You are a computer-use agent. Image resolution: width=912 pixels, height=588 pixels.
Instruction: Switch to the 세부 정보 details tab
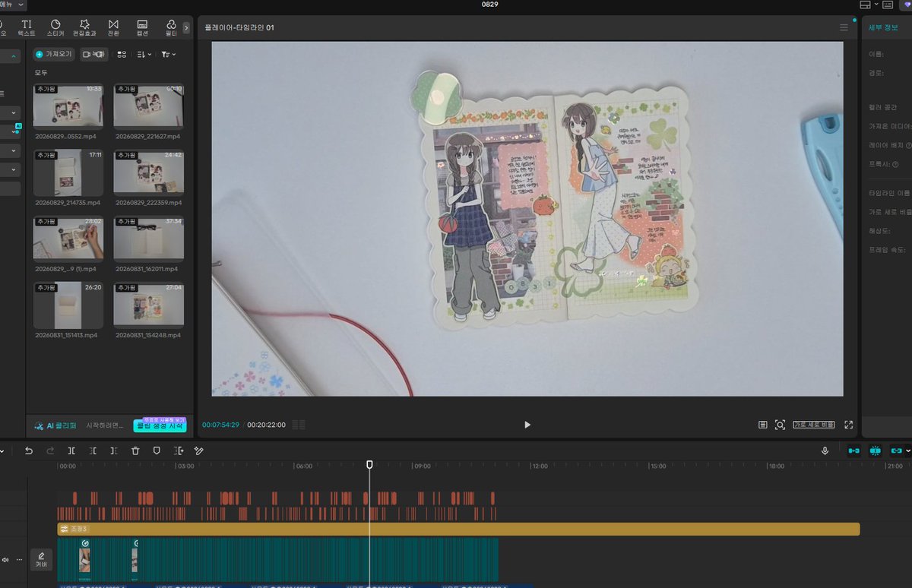[x=883, y=27]
